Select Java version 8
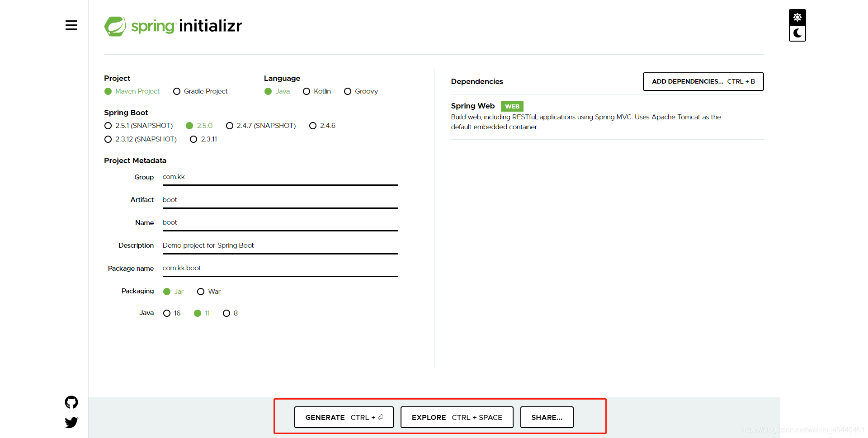 (230, 313)
